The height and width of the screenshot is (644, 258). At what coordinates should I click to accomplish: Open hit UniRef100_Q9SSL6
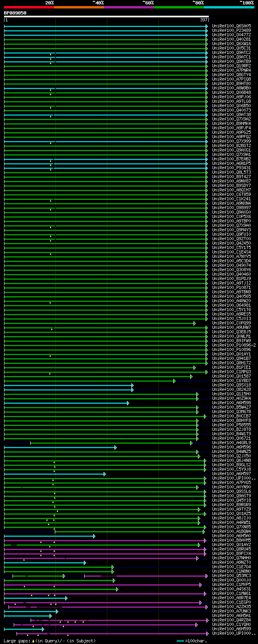(x=231, y=491)
